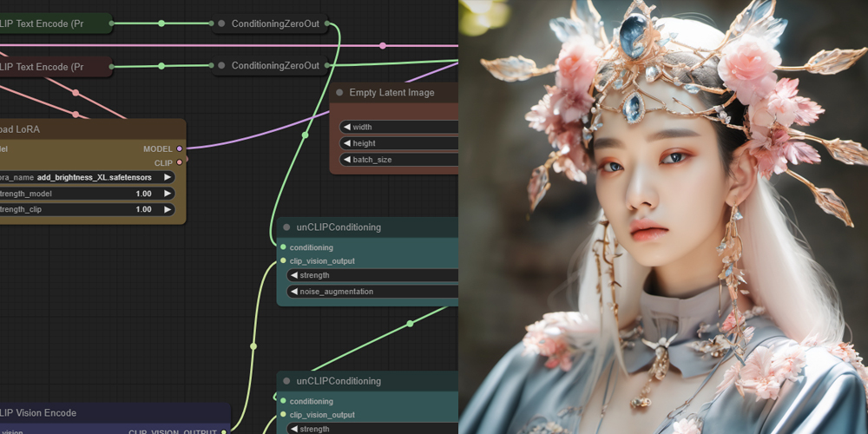Viewport: 868px width, 434px height.
Task: Click the batch_size field in Empty Latent Image
Action: point(398,160)
